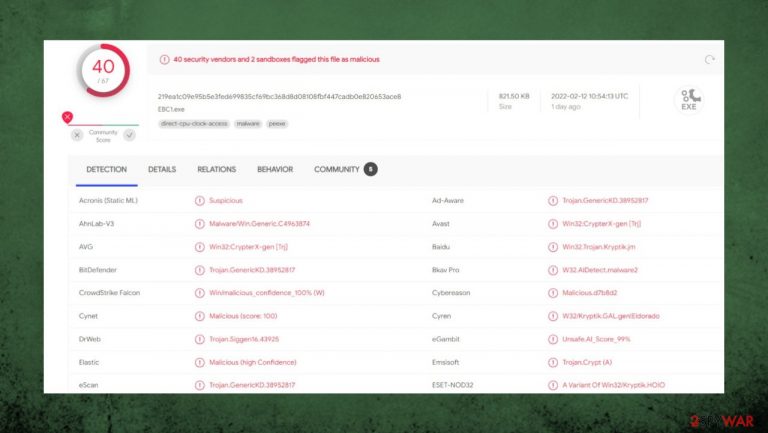
Task: Click warning icon in Avast row
Action: 552,224
